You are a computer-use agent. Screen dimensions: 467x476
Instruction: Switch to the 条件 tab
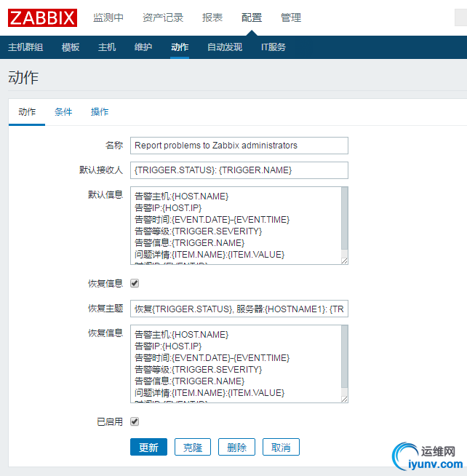coord(63,112)
